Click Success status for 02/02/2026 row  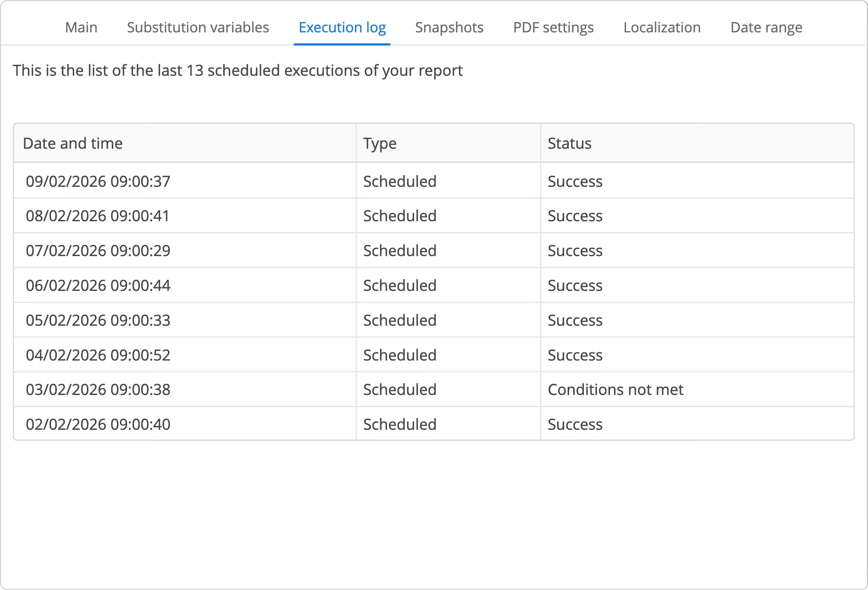tap(575, 424)
